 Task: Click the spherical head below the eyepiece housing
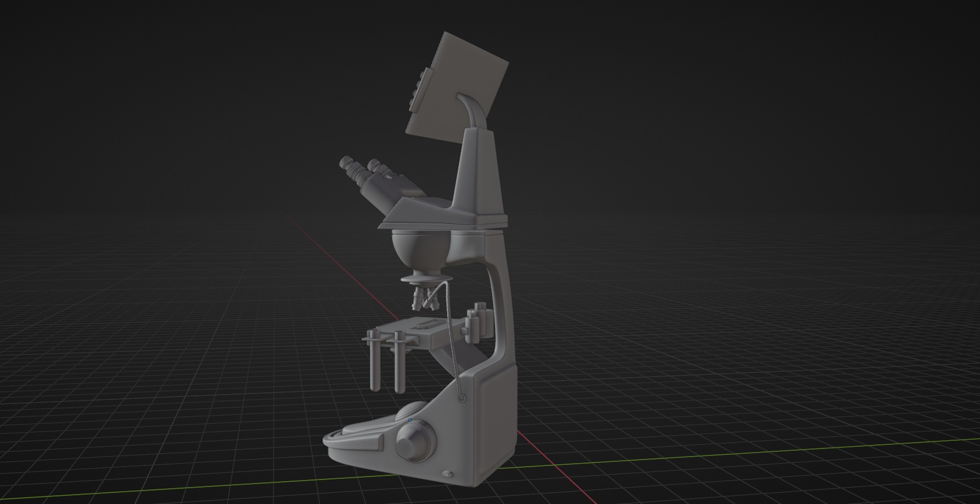[422, 250]
